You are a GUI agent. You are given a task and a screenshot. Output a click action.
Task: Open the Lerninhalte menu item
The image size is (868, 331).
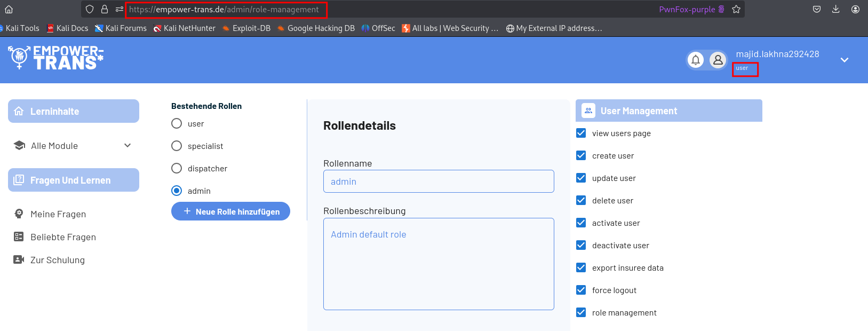[74, 111]
